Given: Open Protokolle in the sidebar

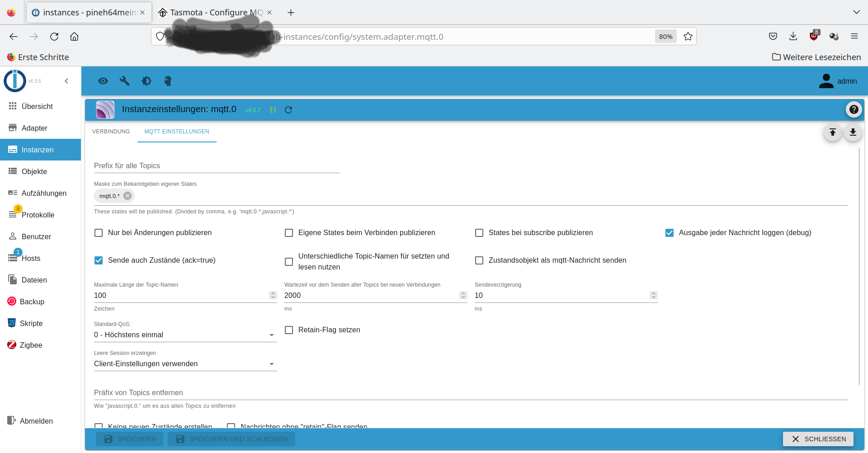Looking at the screenshot, I should tap(40, 215).
